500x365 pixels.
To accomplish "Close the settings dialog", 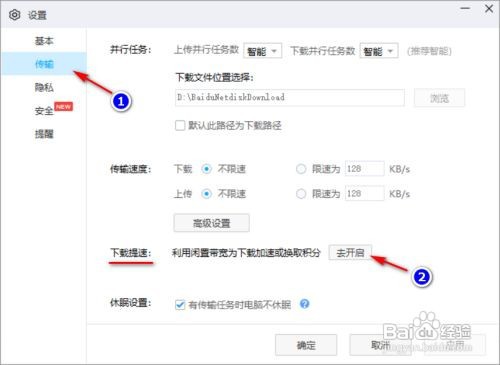I will [489, 8].
